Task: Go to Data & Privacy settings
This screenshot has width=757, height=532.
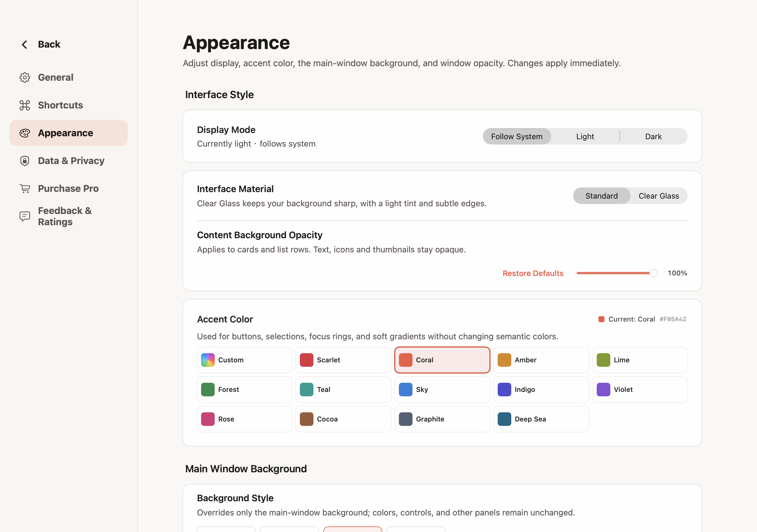Action: [69, 161]
